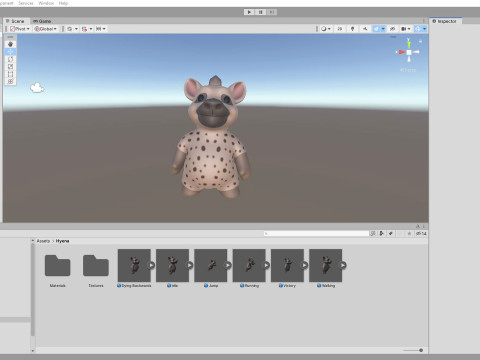Select the Rect transform tool
The height and width of the screenshot is (360, 480).
(10, 74)
